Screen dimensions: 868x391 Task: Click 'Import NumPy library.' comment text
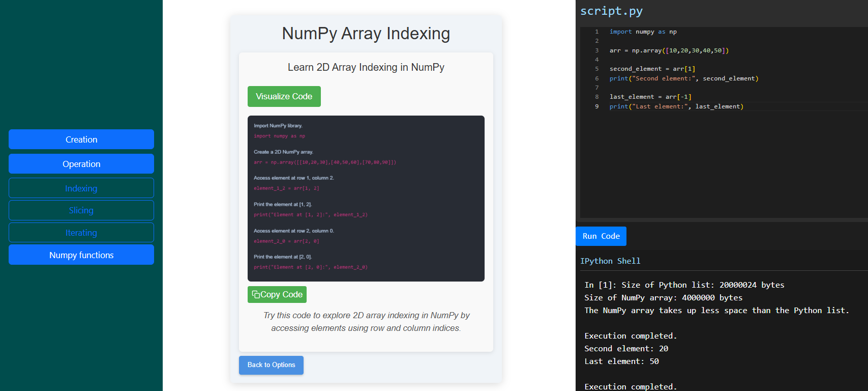[x=278, y=126]
